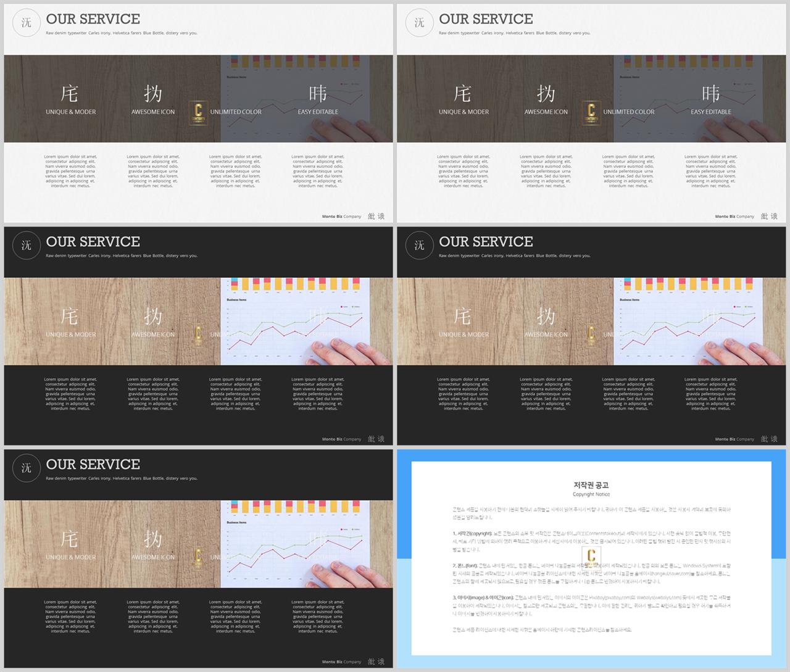This screenshot has width=790, height=672.
Task: Click the '2. 폰트(font)' paragraph
Action: click(x=591, y=573)
